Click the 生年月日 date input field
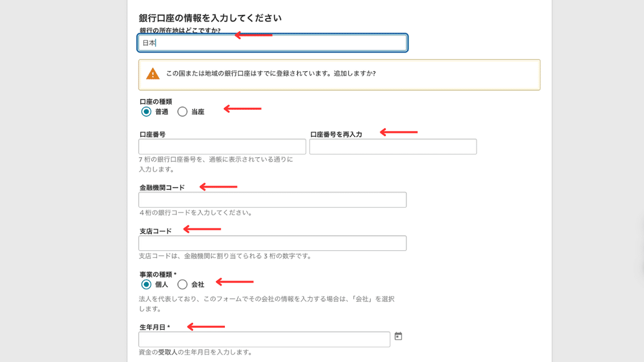The image size is (644, 362). (x=263, y=339)
